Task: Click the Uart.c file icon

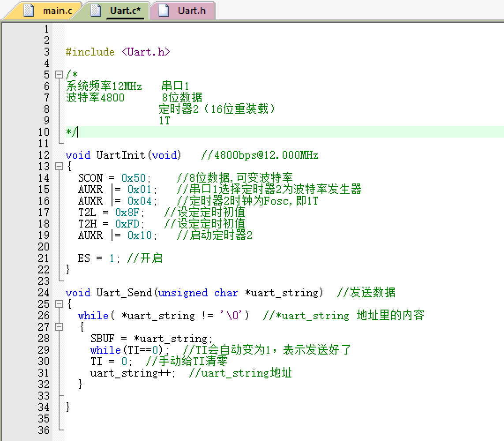Action: pyautogui.click(x=95, y=11)
